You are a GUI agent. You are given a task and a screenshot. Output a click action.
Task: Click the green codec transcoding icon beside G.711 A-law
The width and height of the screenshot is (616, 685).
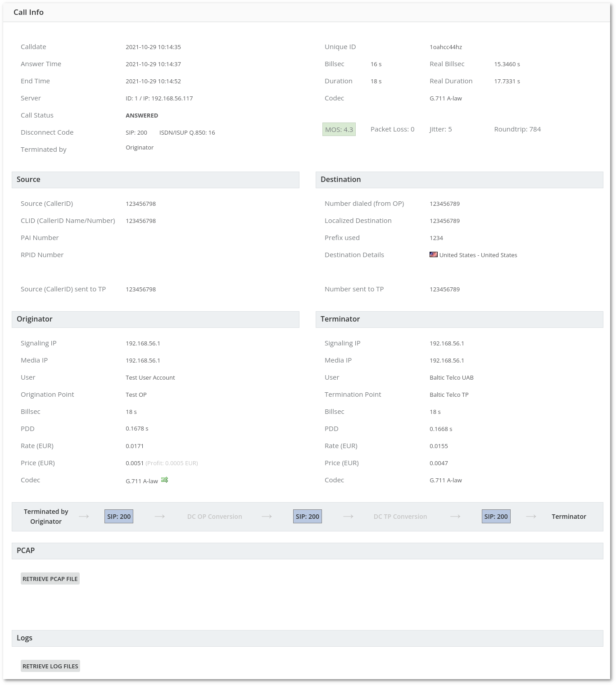click(164, 480)
